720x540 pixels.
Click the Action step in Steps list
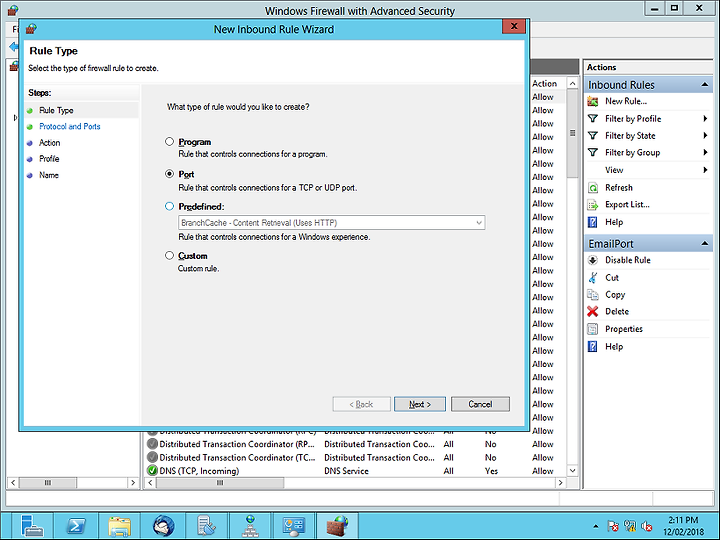50,143
